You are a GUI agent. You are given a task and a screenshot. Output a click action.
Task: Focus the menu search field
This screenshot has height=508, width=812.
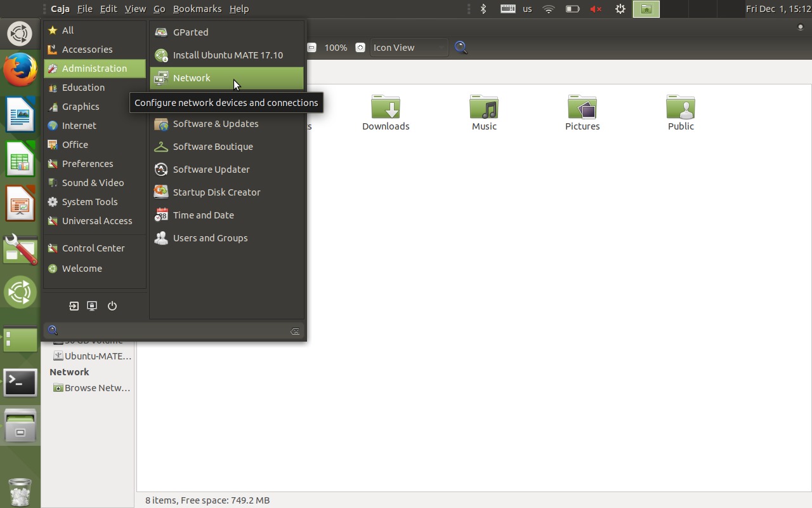tap(174, 331)
